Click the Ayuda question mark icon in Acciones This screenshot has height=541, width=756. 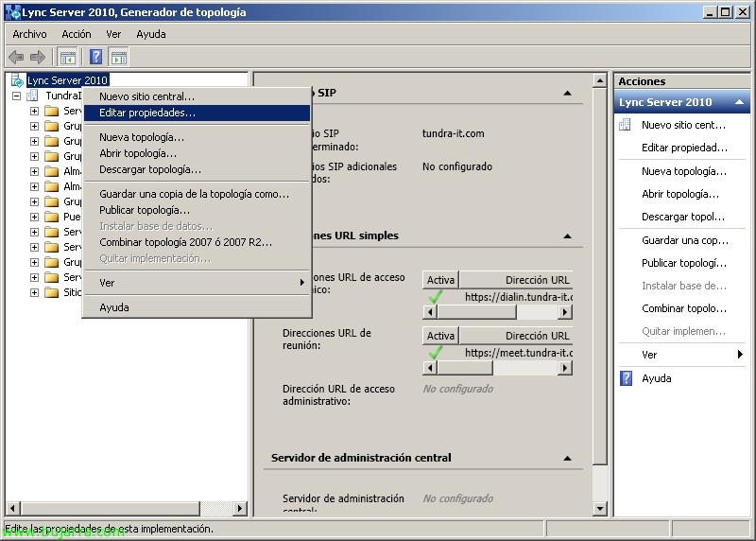point(626,378)
